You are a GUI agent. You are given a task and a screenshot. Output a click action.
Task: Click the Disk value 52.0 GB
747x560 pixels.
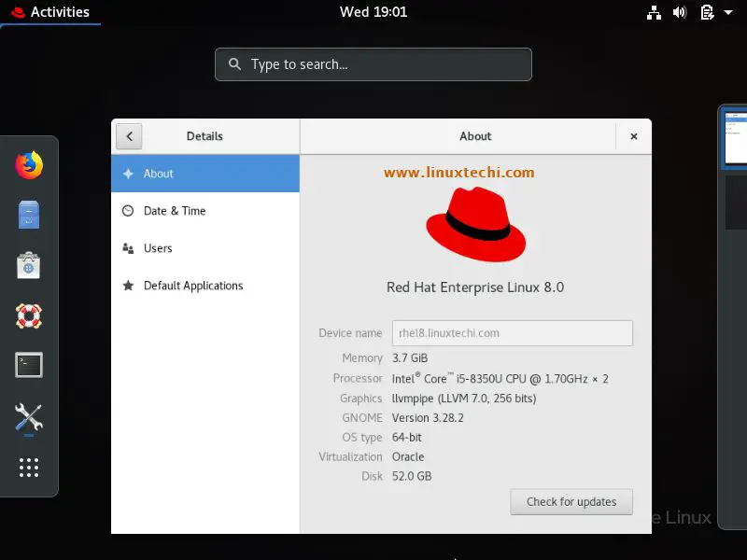coord(412,476)
